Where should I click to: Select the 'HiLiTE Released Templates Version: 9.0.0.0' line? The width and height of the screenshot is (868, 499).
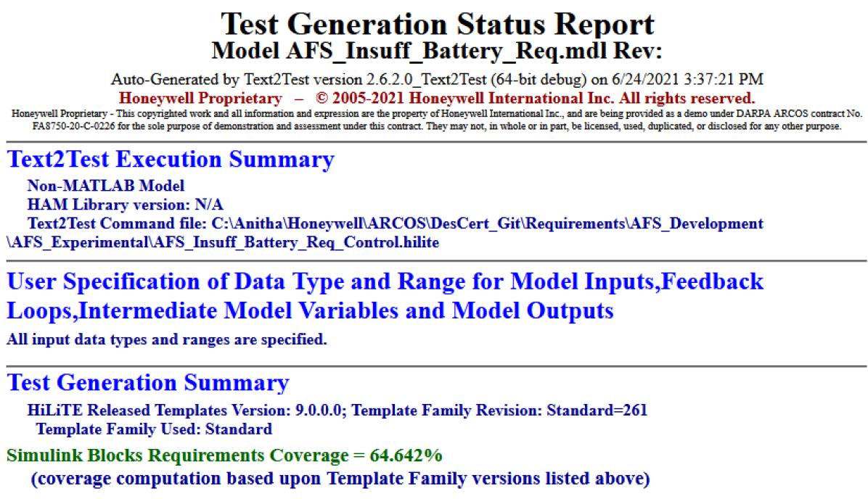(337, 411)
